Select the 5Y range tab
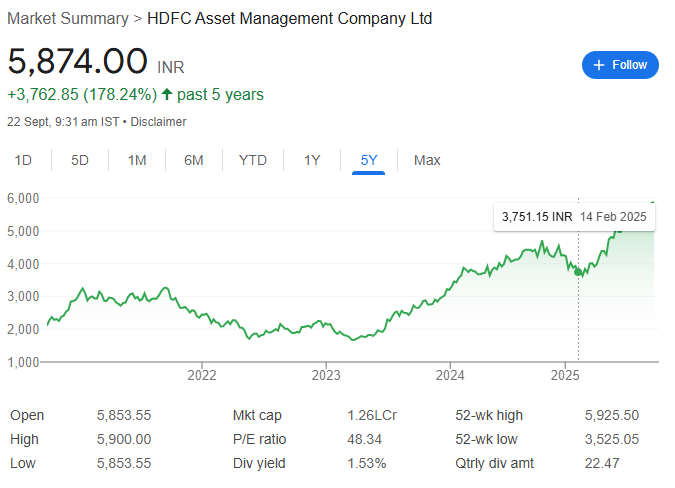Screen dimensions: 675x488 (368, 161)
